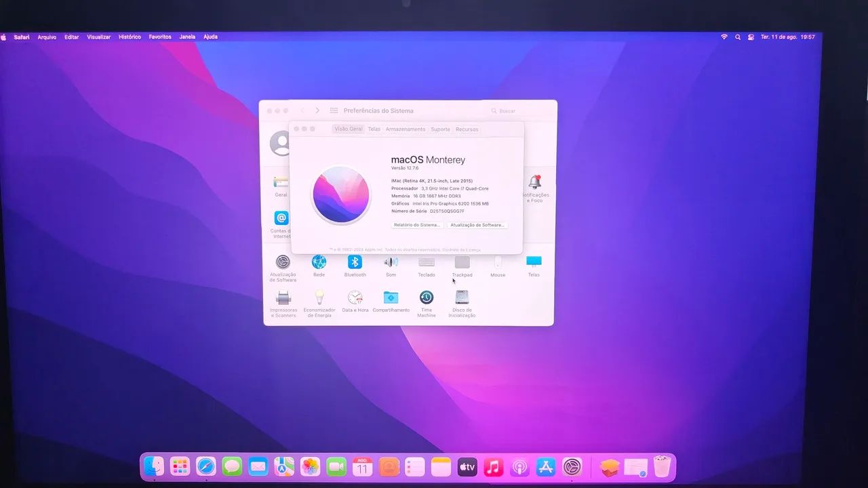The width and height of the screenshot is (868, 488).
Task: Click the date and time in menu bar
Action: (x=787, y=37)
